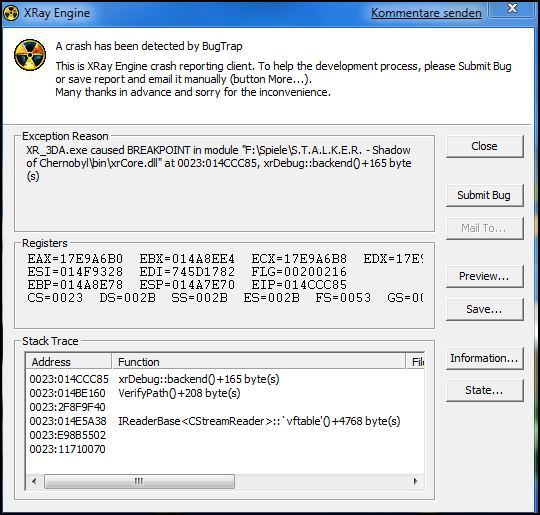
Task: Click 'A crash has been detected by BugTrap'
Action: (x=149, y=46)
